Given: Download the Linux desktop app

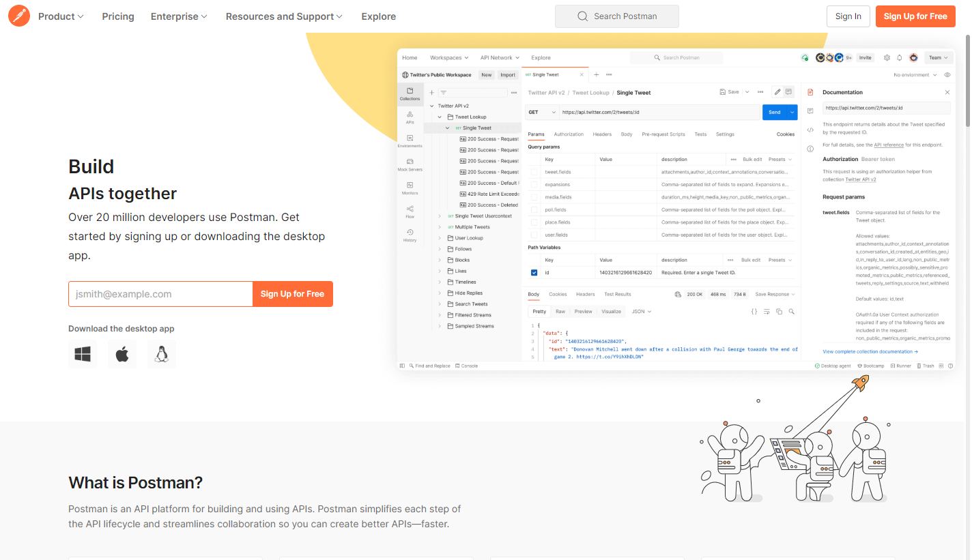Looking at the screenshot, I should tap(162, 354).
